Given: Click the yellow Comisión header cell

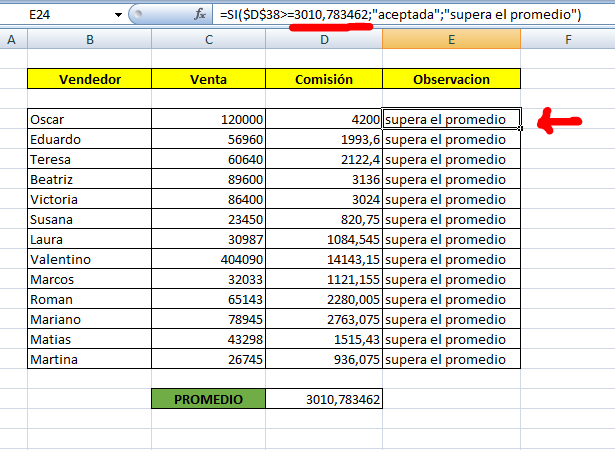Looking at the screenshot, I should (324, 79).
